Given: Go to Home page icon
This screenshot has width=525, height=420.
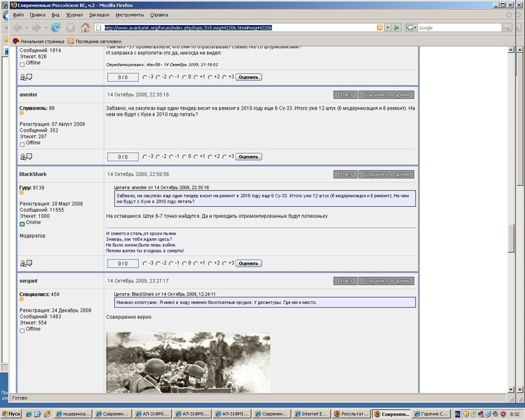Looking at the screenshot, I should (85, 28).
